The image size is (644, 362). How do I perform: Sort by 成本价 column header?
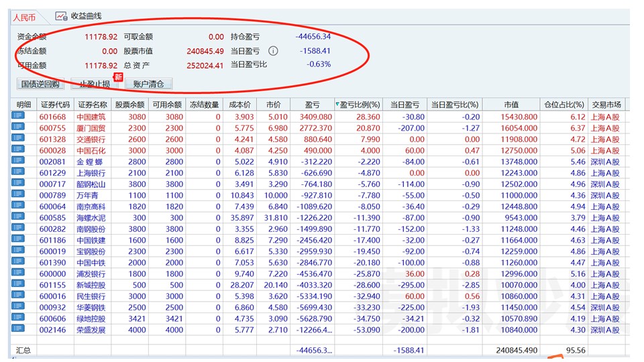(x=239, y=105)
